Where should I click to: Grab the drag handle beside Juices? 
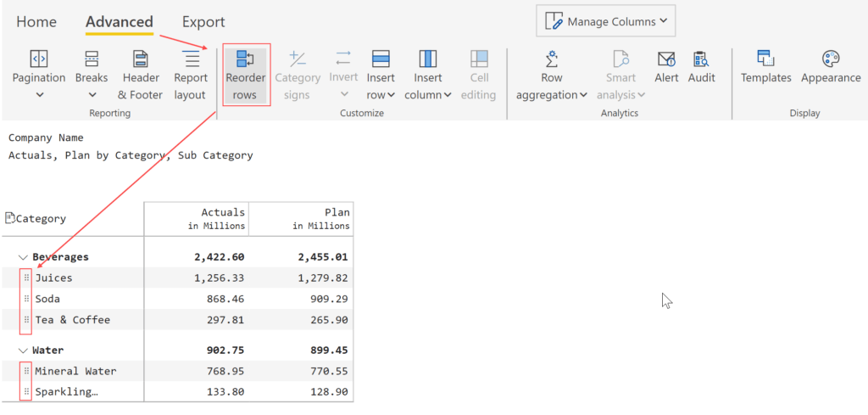[x=26, y=278]
